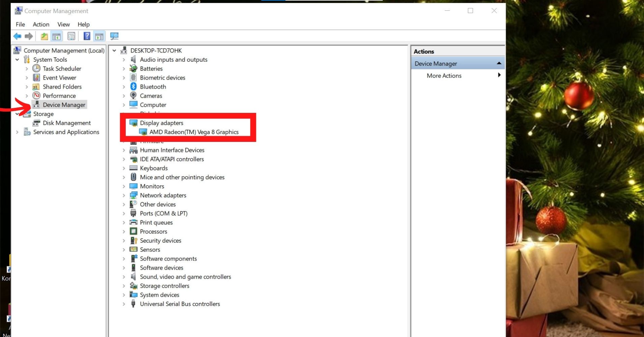Click More Actions in Actions pane
Image resolution: width=644 pixels, height=337 pixels.
[444, 76]
